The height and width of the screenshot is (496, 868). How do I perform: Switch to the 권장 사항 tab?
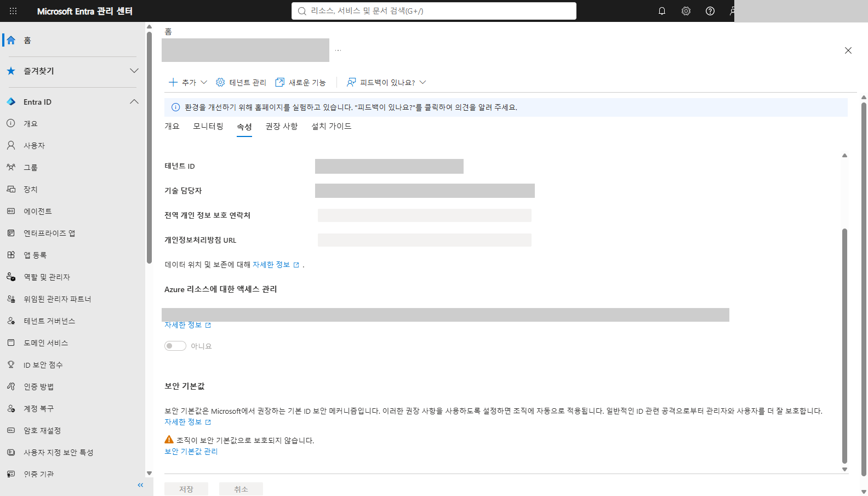tap(282, 127)
